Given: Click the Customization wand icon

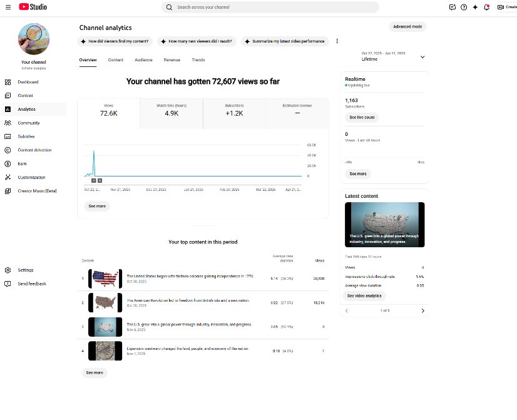Looking at the screenshot, I should click(8, 177).
